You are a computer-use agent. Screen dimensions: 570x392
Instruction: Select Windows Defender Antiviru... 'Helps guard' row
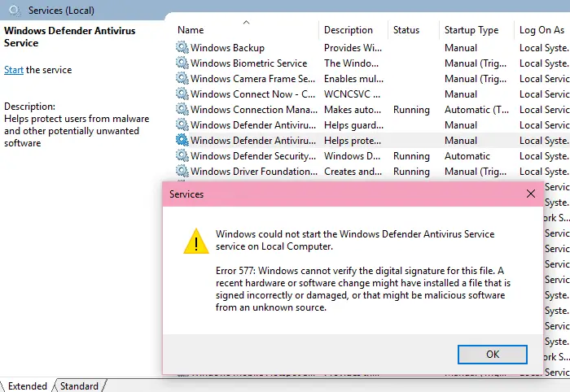tap(373, 125)
